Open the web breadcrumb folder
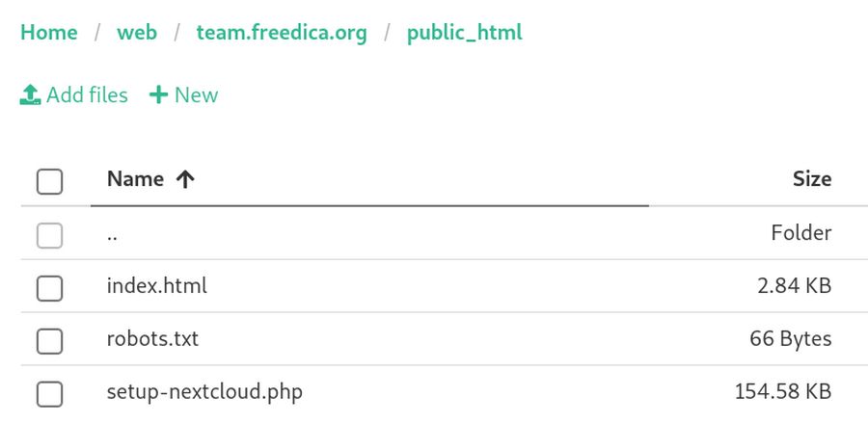The height and width of the screenshot is (423, 868). [137, 32]
